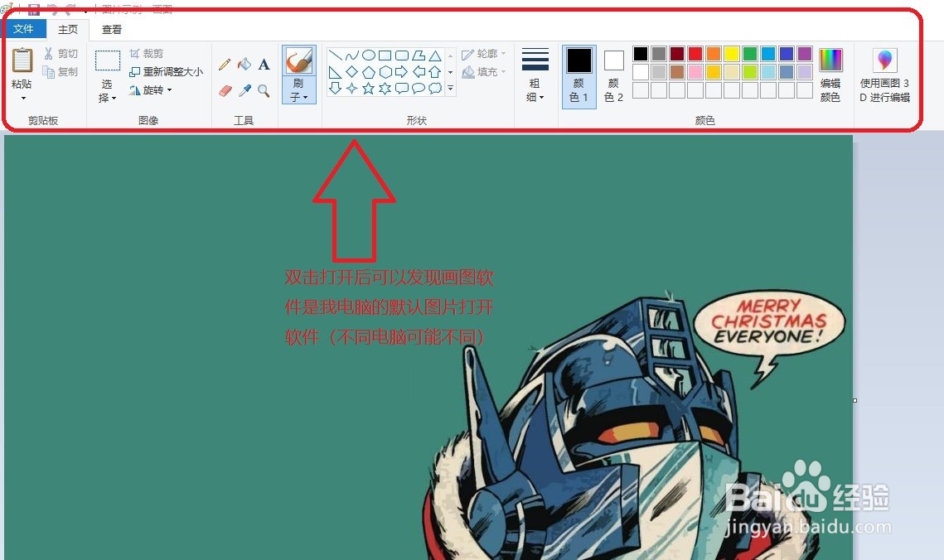Pick the Curve shape

352,56
